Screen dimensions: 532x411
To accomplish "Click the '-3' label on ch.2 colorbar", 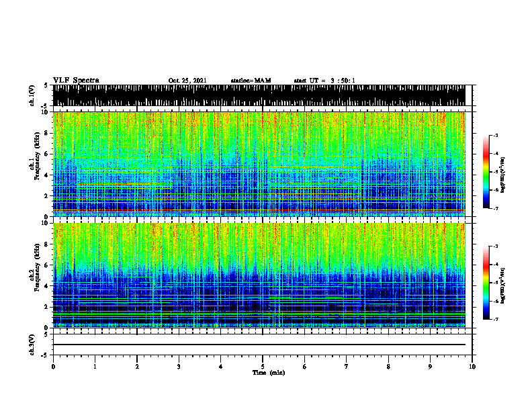I will point(496,246).
